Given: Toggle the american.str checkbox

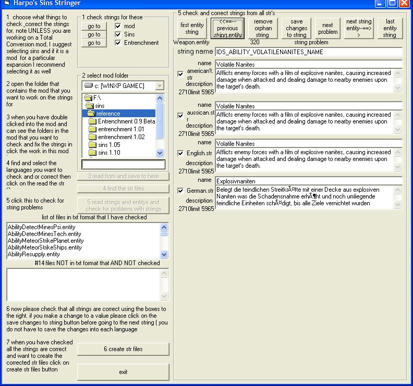Looking at the screenshot, I should pos(180,73).
